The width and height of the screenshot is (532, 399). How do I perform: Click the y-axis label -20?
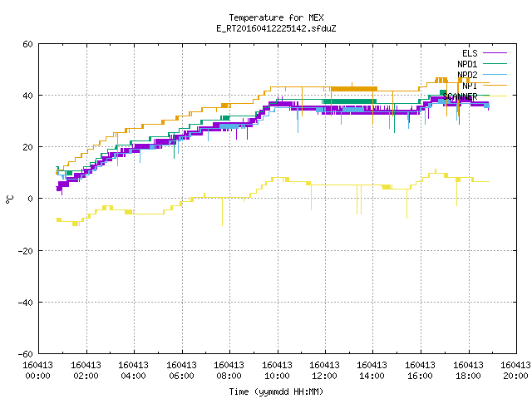point(26,251)
